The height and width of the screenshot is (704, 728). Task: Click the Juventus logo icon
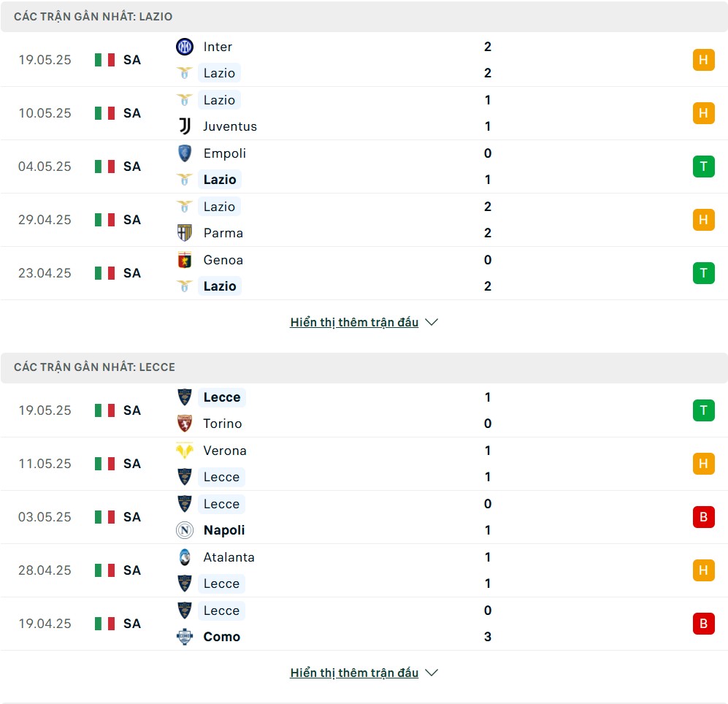tap(184, 126)
